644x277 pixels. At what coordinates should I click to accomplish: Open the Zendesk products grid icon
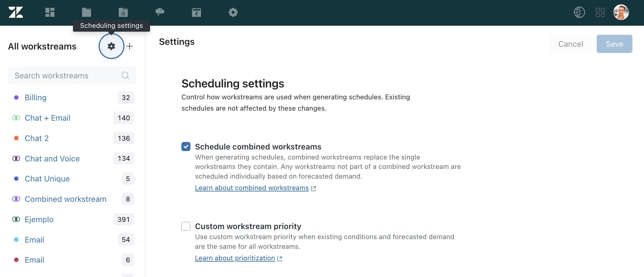600,13
